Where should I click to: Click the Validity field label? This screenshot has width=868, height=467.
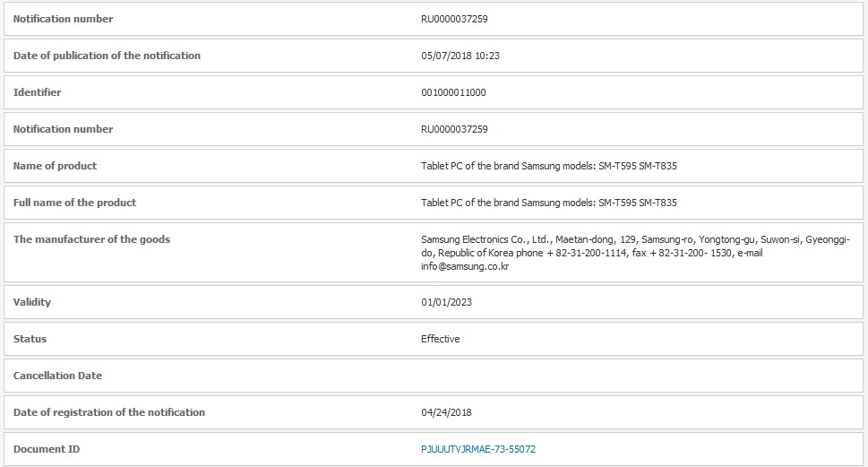click(32, 302)
